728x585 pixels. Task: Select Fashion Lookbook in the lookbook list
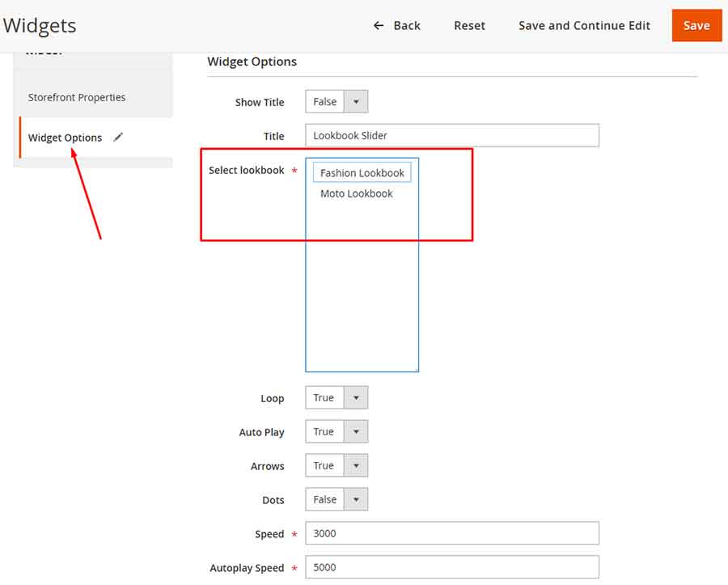tap(362, 172)
